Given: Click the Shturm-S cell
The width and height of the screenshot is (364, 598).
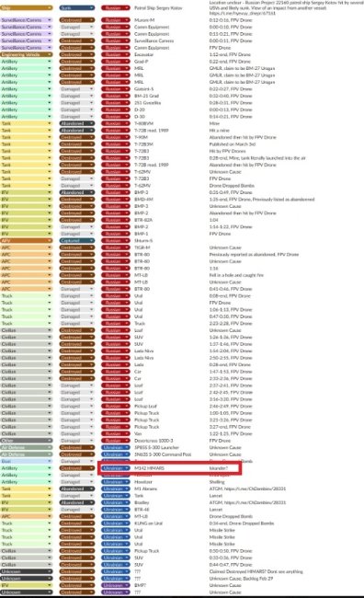Looking at the screenshot, I should [143, 241].
